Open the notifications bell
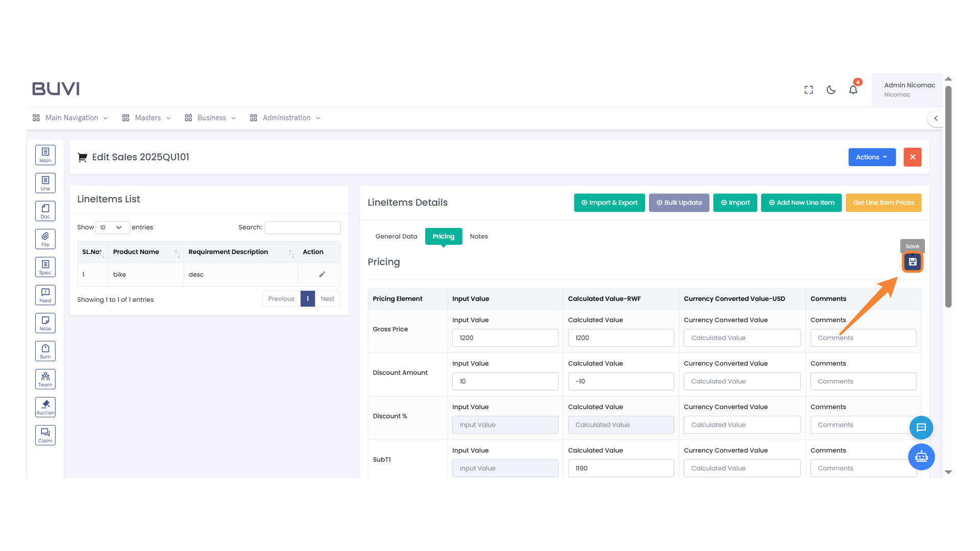980x551 pixels. click(x=853, y=90)
